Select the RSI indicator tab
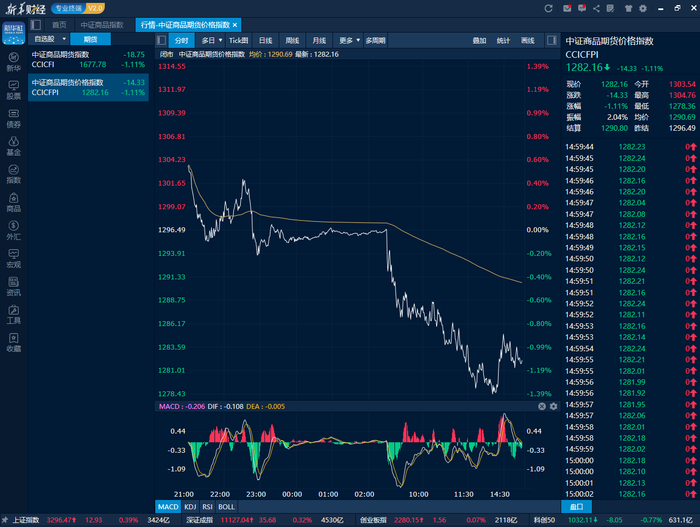 (207, 506)
